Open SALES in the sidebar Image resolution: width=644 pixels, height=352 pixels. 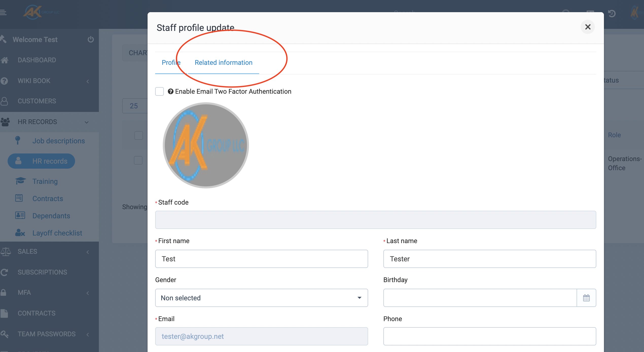(27, 251)
